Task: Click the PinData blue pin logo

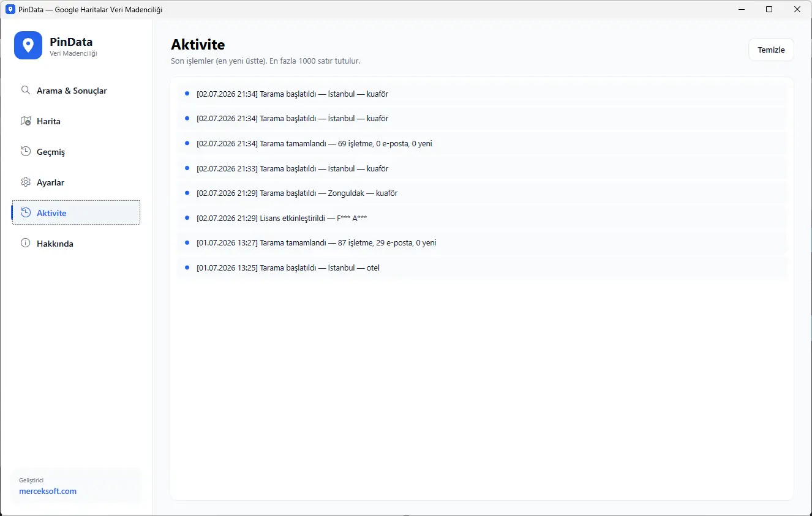Action: coord(28,45)
